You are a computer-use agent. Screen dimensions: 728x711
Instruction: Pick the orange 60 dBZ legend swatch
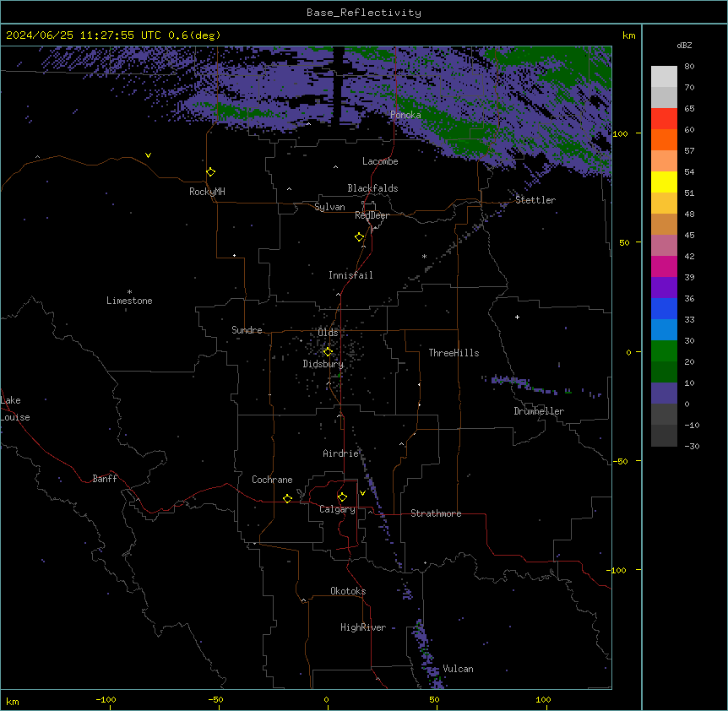[664, 139]
